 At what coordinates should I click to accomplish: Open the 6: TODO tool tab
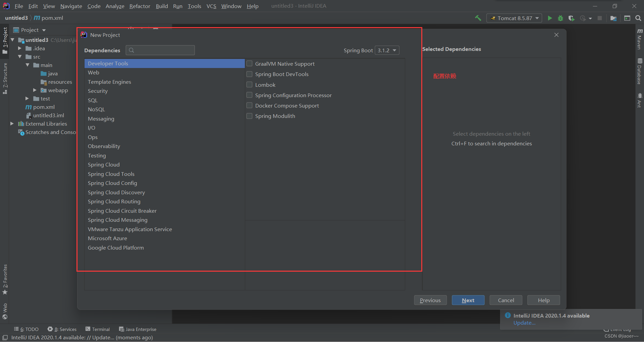click(26, 329)
